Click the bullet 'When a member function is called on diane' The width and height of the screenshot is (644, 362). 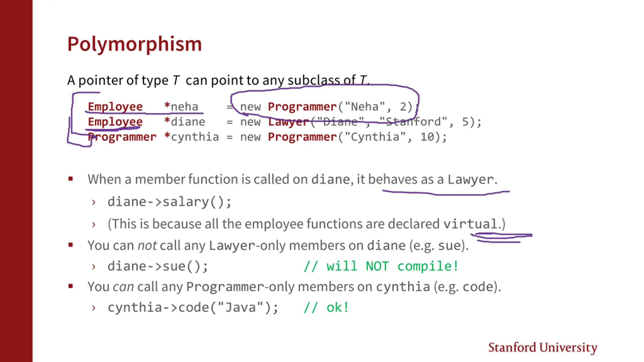point(292,179)
